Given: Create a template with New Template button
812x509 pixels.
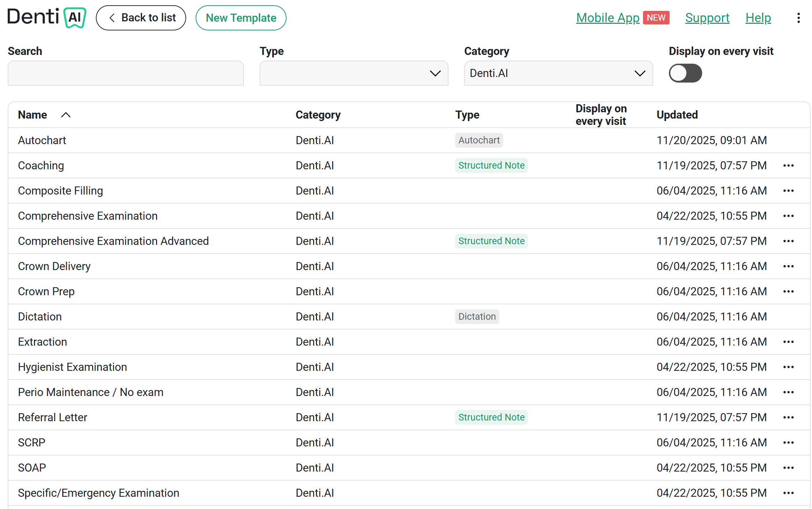Looking at the screenshot, I should (241, 18).
